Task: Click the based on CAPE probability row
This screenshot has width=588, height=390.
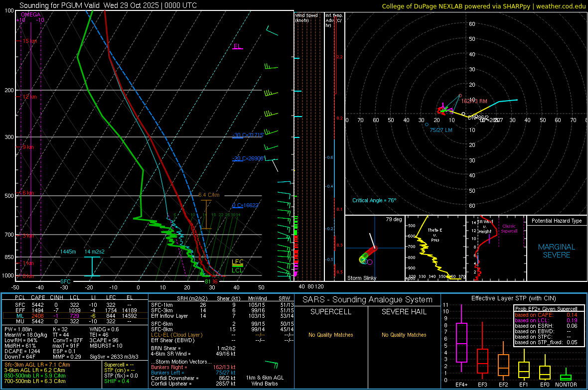Action: 546,315
